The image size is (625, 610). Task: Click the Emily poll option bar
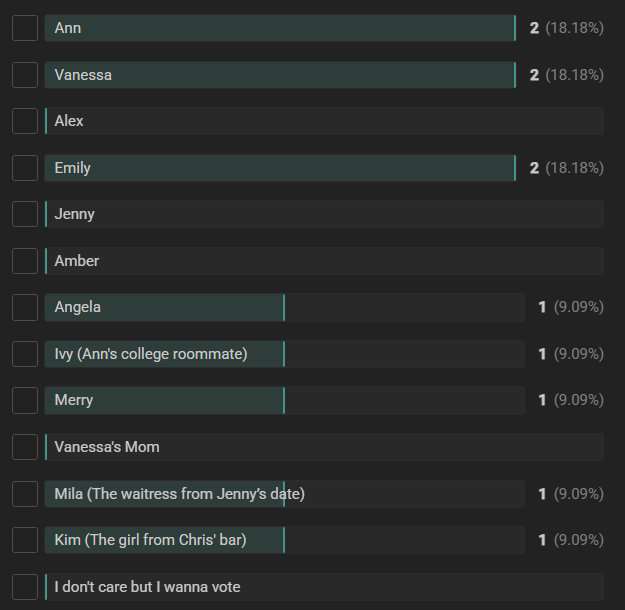[x=280, y=168]
